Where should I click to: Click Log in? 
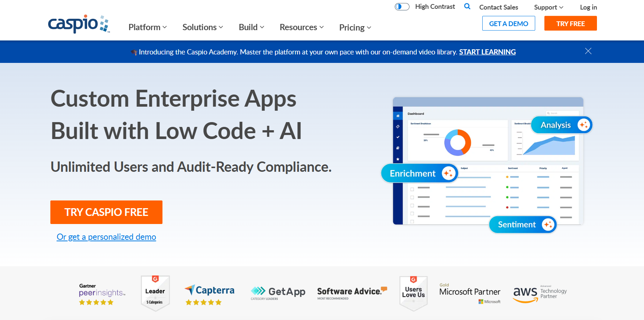click(588, 7)
